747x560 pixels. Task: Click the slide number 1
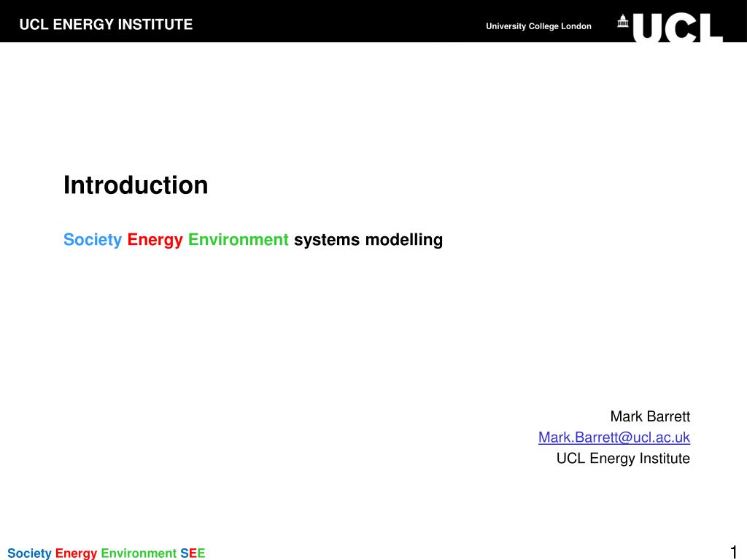734,551
